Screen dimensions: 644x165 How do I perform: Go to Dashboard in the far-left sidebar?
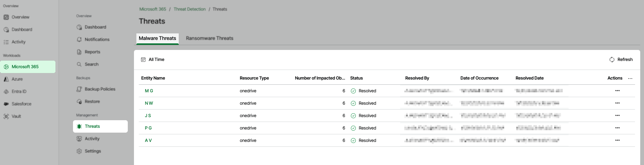pyautogui.click(x=18, y=30)
